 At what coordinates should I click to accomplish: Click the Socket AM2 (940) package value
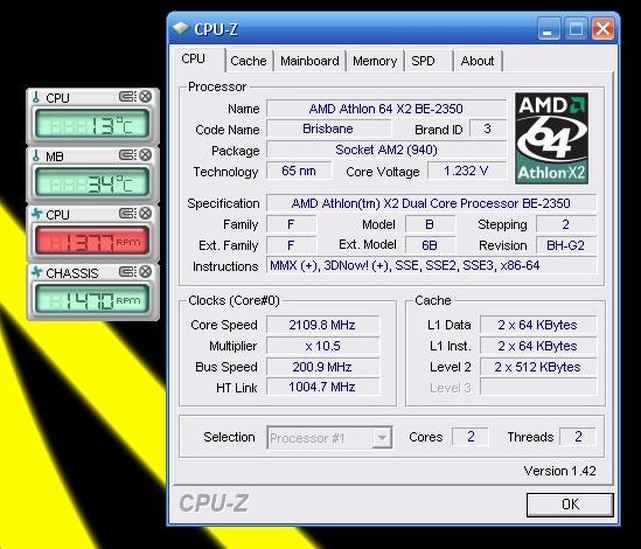tap(386, 150)
